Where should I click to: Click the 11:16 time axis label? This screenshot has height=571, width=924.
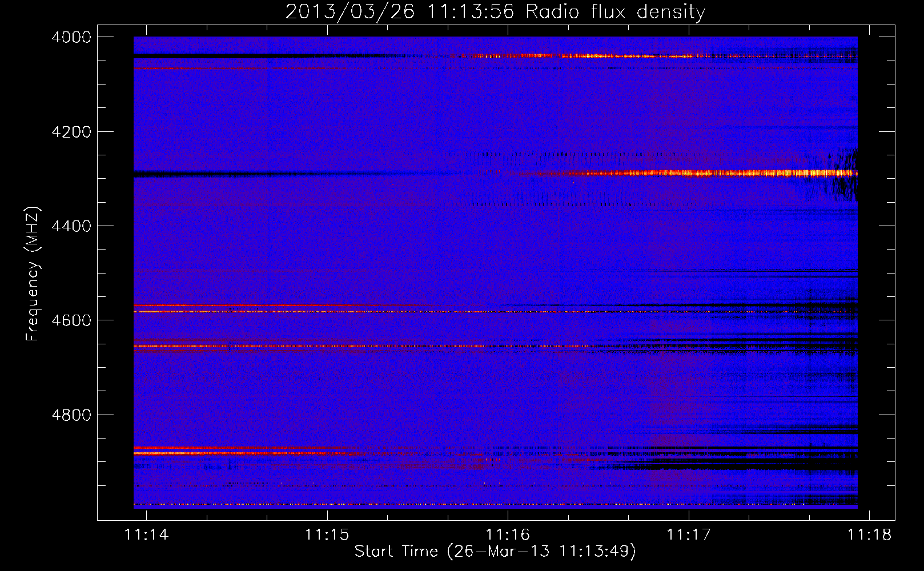pyautogui.click(x=508, y=534)
